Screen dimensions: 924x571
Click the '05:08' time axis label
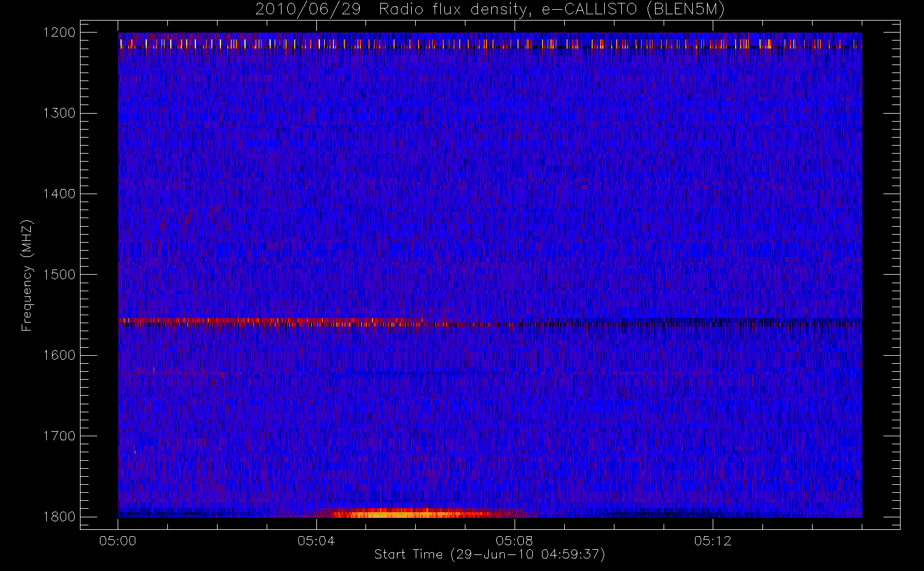[514, 541]
